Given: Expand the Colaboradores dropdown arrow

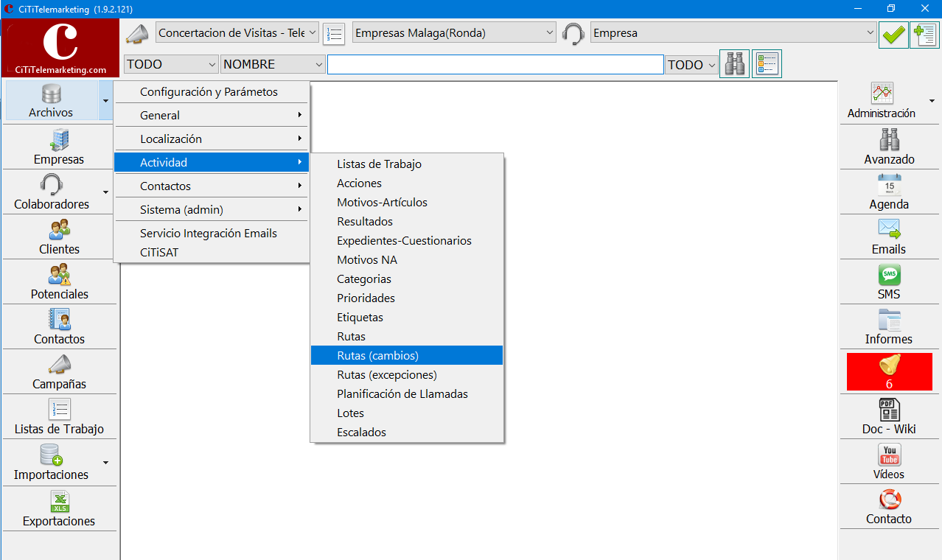Looking at the screenshot, I should [x=106, y=192].
